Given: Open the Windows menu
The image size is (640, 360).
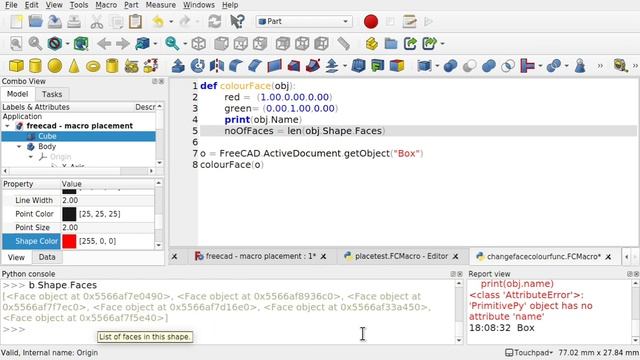Looking at the screenshot, I should click(x=199, y=5).
